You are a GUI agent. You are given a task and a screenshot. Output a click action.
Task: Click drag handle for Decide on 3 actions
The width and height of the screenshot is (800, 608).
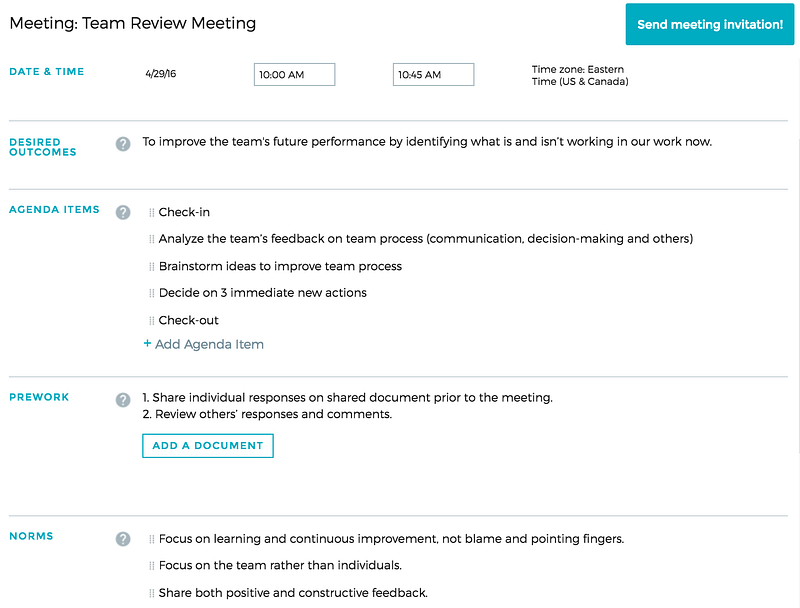tap(152, 293)
